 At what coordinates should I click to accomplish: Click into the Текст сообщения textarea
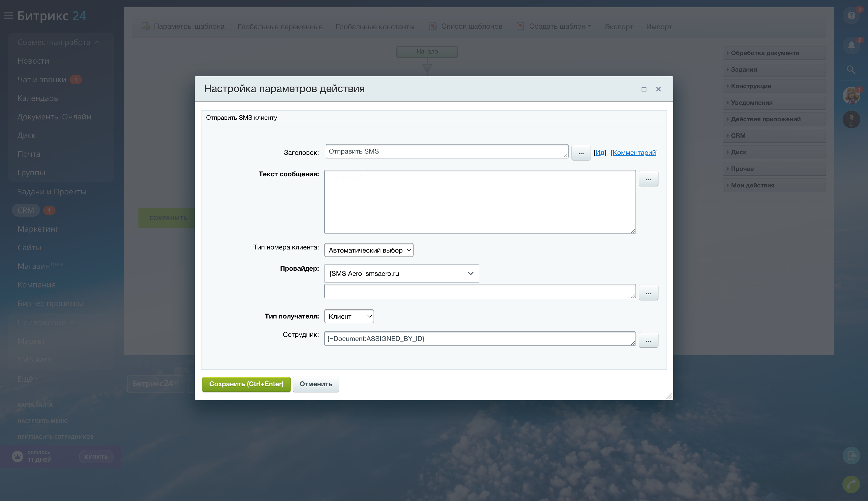click(x=479, y=202)
